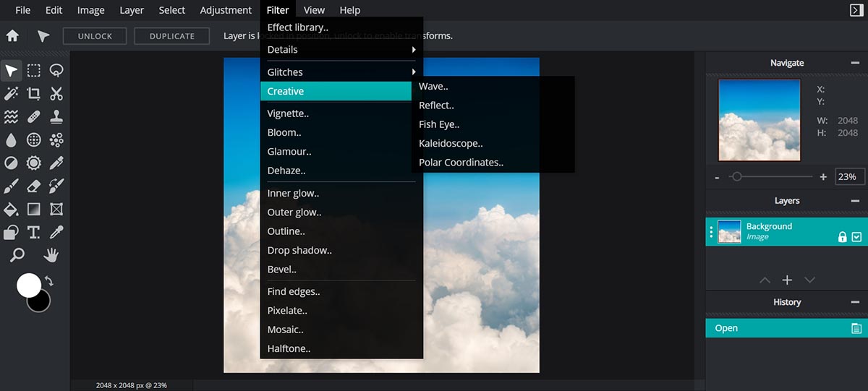This screenshot has height=391, width=868.
Task: Select the Paint Bucket fill tool
Action: 12,209
